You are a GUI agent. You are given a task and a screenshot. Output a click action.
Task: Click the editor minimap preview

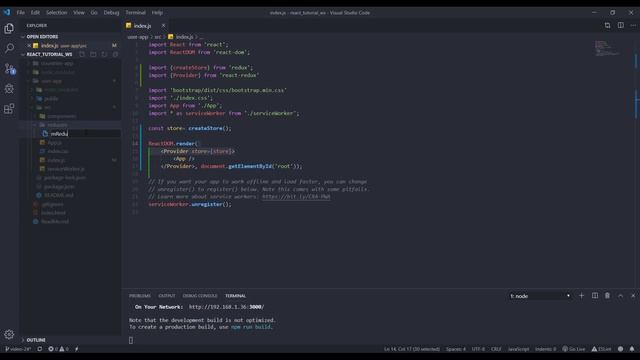606,48
